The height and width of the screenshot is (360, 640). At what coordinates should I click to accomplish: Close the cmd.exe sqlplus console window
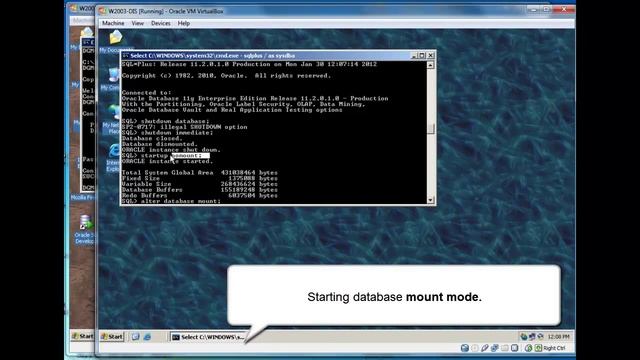pyautogui.click(x=431, y=56)
